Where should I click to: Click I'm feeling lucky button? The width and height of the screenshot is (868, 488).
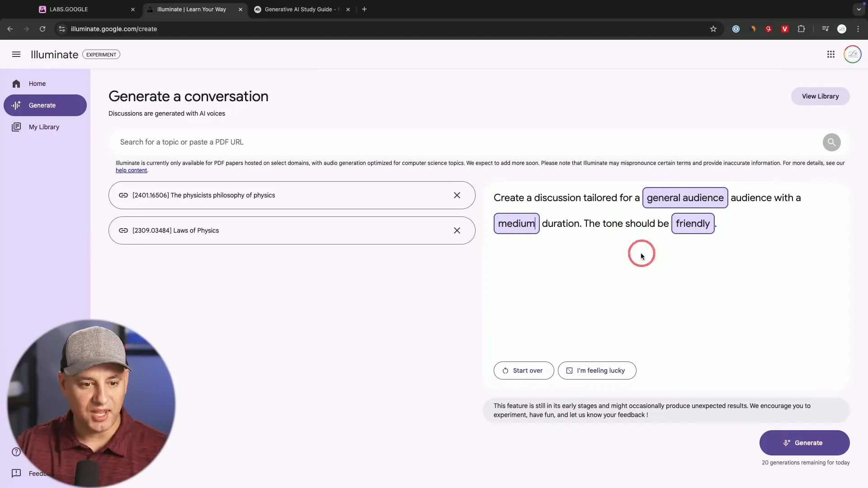[597, 371]
